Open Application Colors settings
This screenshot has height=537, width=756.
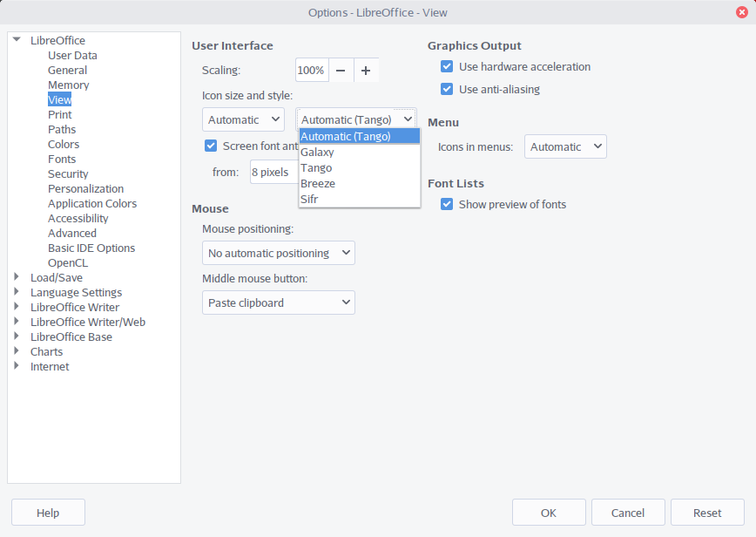coord(92,204)
